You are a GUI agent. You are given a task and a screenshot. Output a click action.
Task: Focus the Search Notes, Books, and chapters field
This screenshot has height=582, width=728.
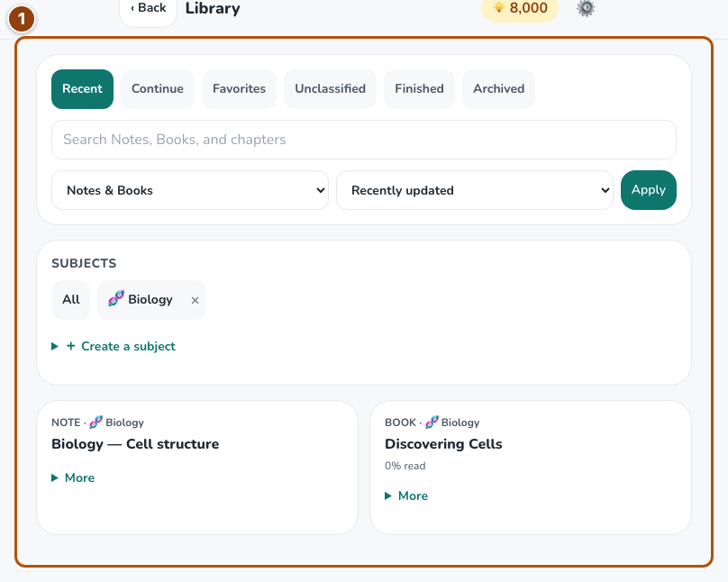[363, 140]
